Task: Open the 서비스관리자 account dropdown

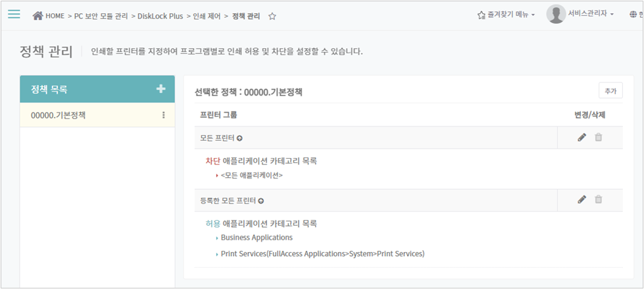Action: point(592,14)
